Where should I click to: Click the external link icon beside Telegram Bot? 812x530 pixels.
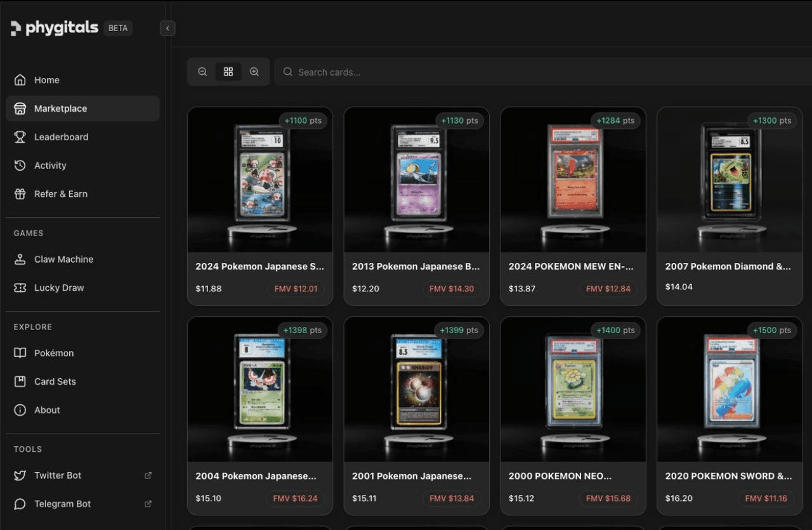point(148,504)
